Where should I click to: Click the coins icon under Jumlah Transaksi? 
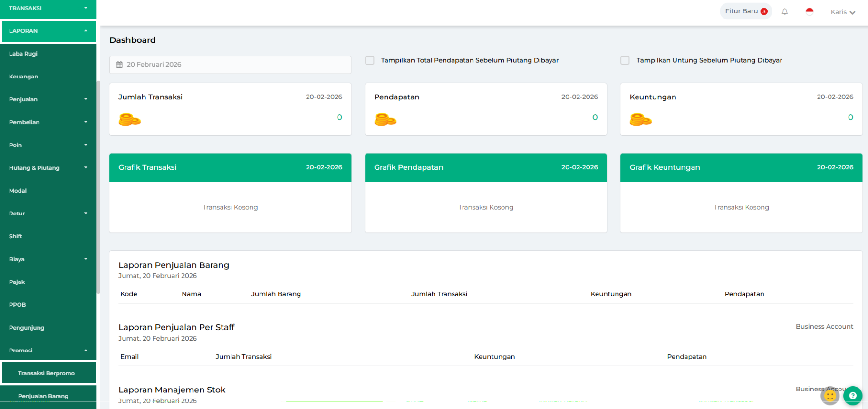pyautogui.click(x=129, y=119)
